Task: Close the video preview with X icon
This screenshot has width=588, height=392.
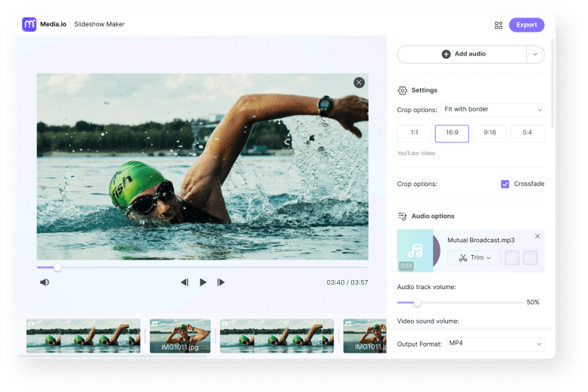Action: click(x=359, y=82)
